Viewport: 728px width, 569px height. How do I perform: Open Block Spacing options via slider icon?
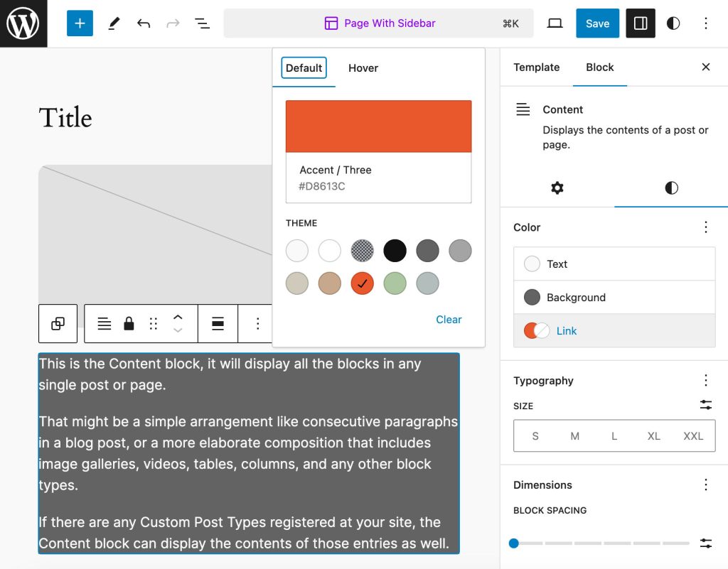point(705,543)
